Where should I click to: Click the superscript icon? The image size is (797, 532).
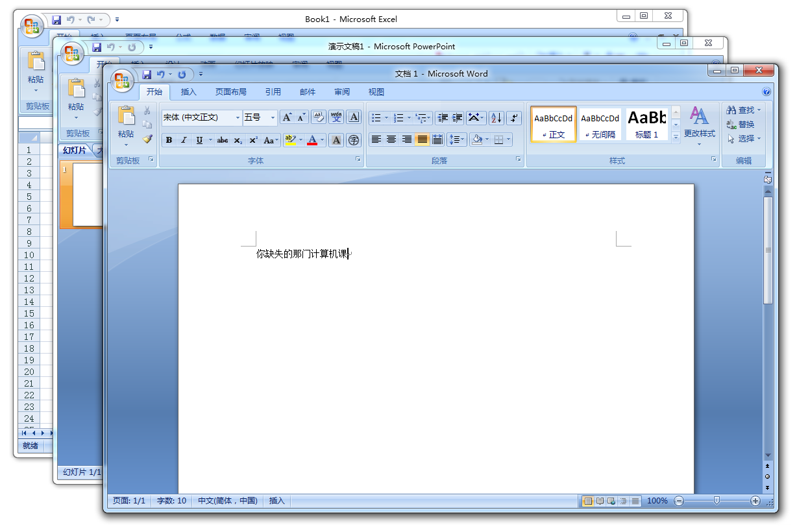253,139
